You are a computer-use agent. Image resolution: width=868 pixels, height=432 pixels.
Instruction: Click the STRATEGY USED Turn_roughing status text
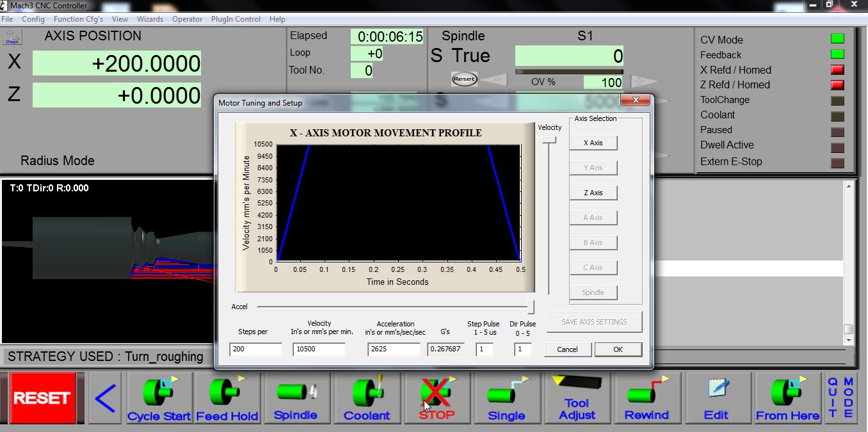(106, 356)
